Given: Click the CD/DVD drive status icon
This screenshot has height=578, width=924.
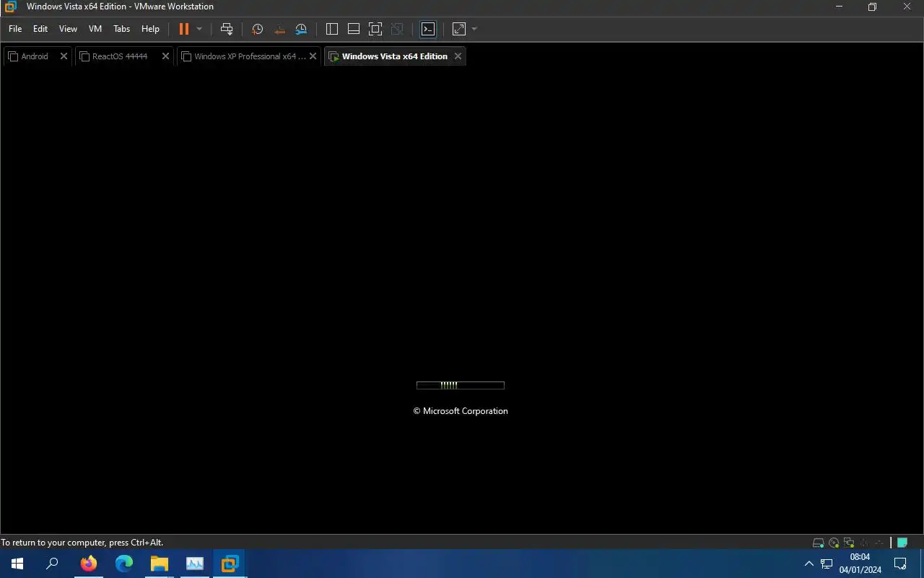Looking at the screenshot, I should coord(834,543).
